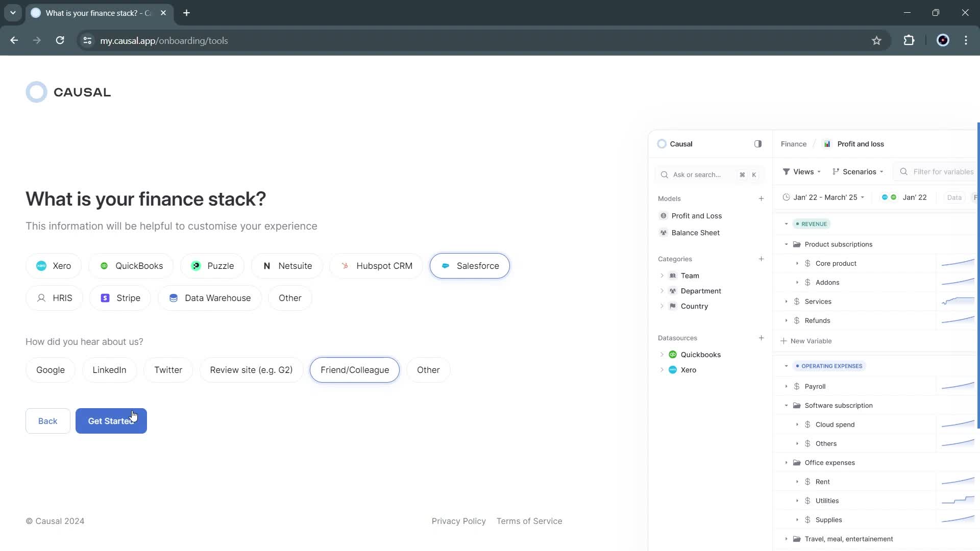The width and height of the screenshot is (980, 551).
Task: Expand the Travel meal entertainment category
Action: point(787,539)
